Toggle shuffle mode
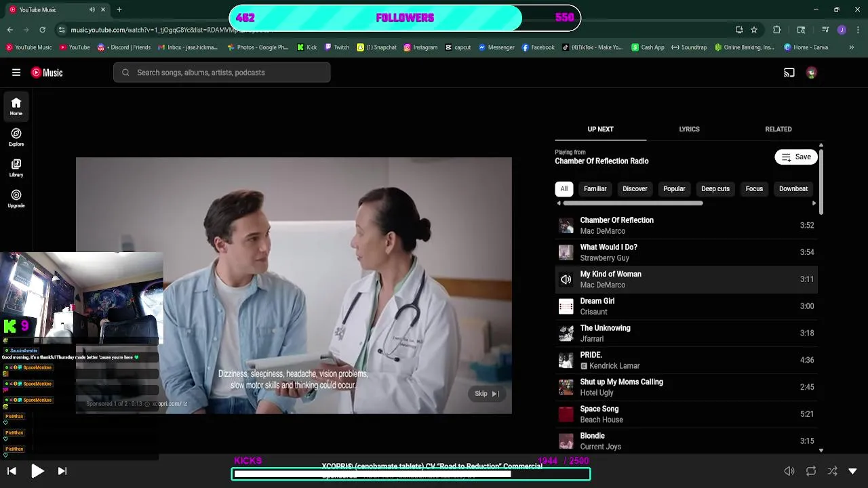868x488 pixels. click(833, 471)
